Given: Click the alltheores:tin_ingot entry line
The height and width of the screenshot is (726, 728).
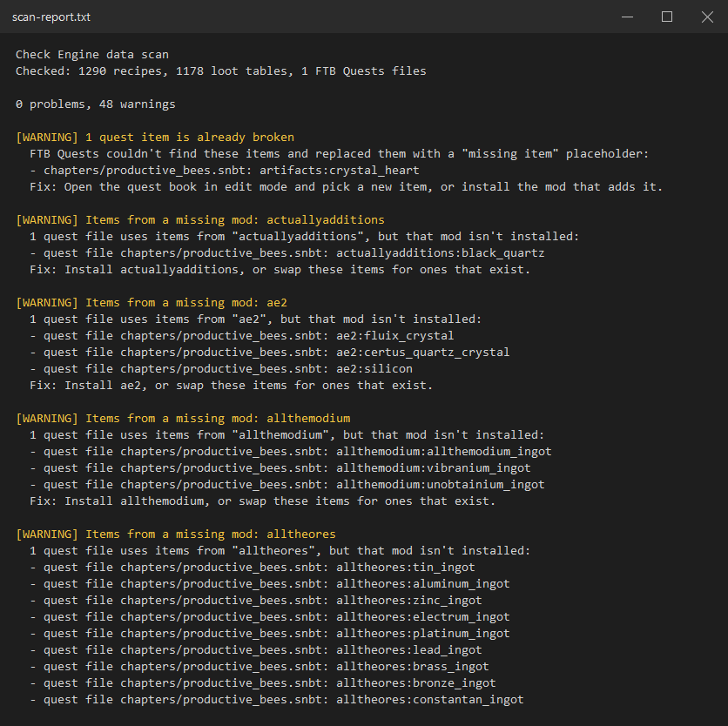Looking at the screenshot, I should click(x=253, y=568).
